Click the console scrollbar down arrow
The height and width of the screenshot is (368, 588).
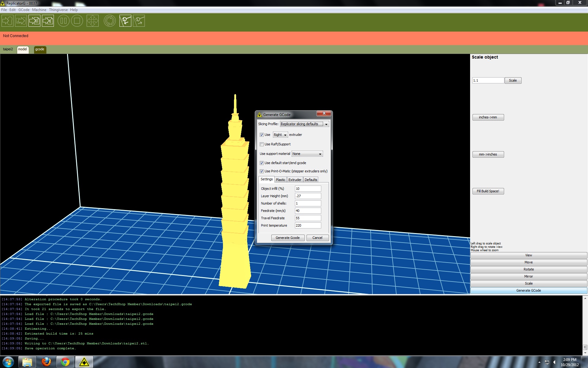click(x=585, y=353)
